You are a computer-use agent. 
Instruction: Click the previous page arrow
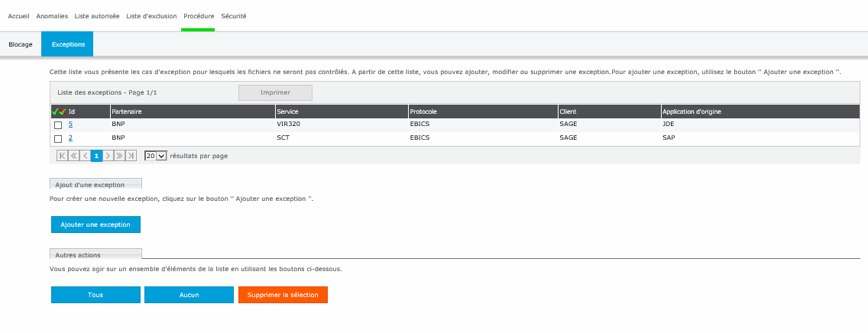pyautogui.click(x=85, y=156)
